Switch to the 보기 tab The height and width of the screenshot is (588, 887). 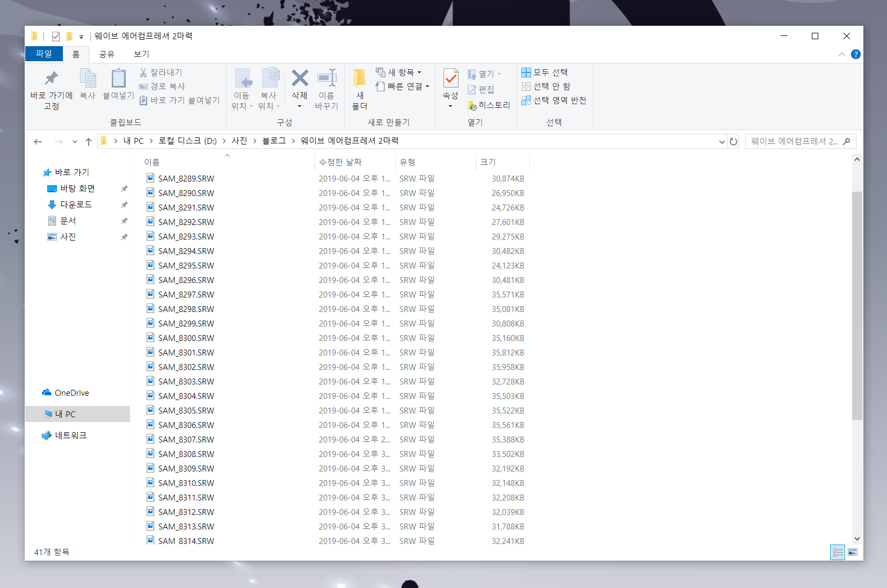tap(141, 54)
